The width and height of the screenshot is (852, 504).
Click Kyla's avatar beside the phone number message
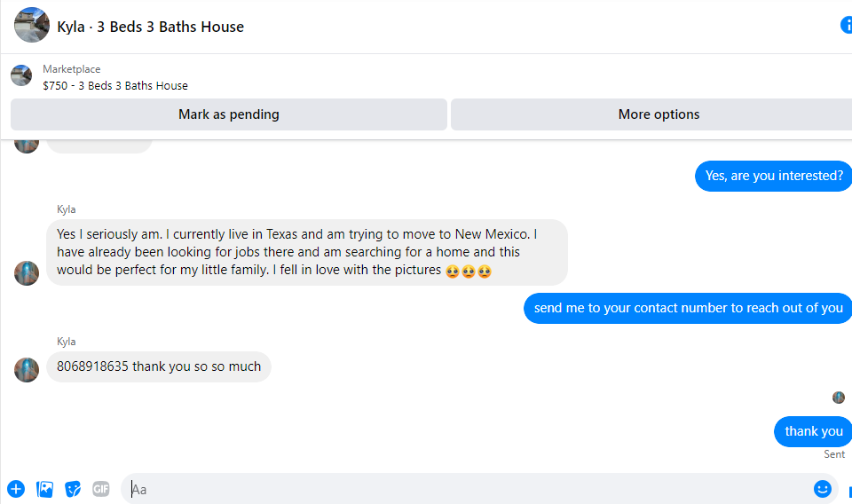(x=27, y=370)
